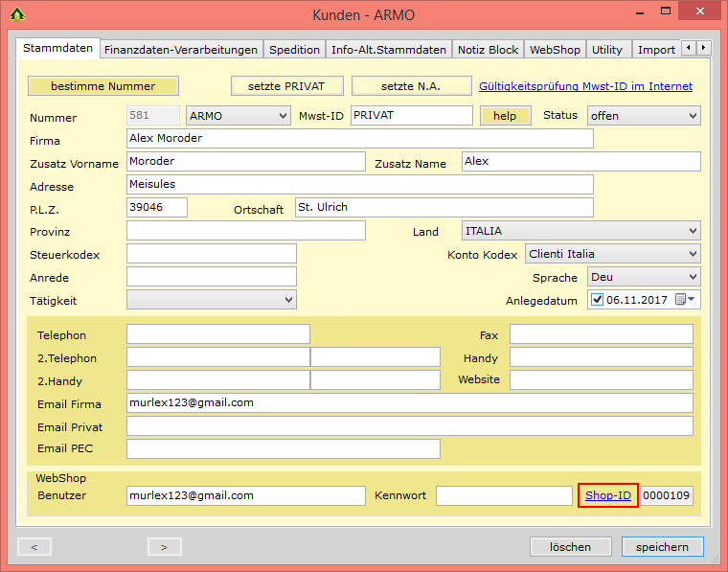Viewport: 728px width, 572px height.
Task: Click the Shop-ID link
Action: point(607,495)
